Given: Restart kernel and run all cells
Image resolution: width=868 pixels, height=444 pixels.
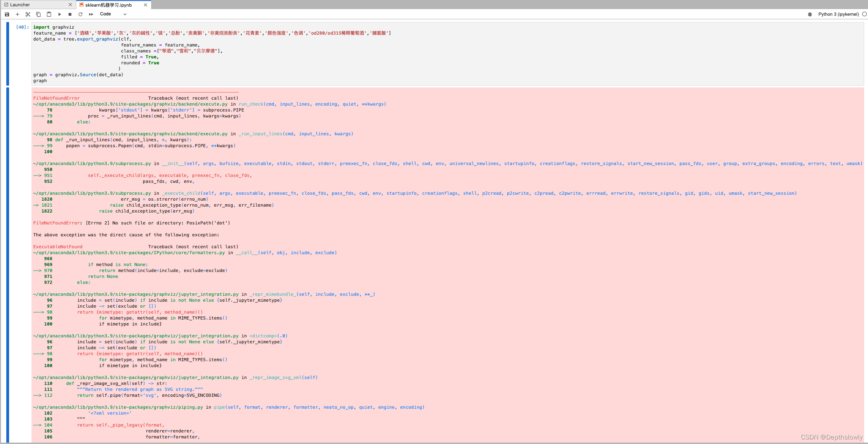Looking at the screenshot, I should point(91,14).
